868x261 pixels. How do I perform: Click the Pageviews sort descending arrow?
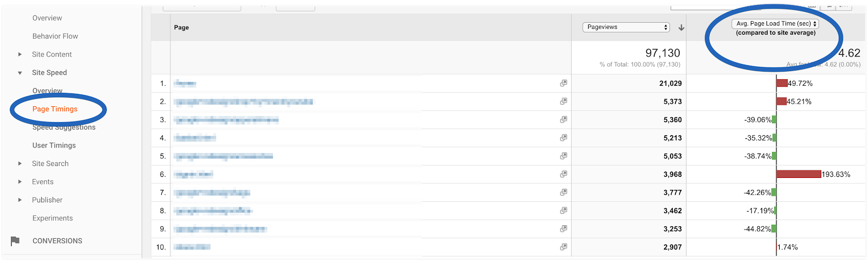(681, 28)
